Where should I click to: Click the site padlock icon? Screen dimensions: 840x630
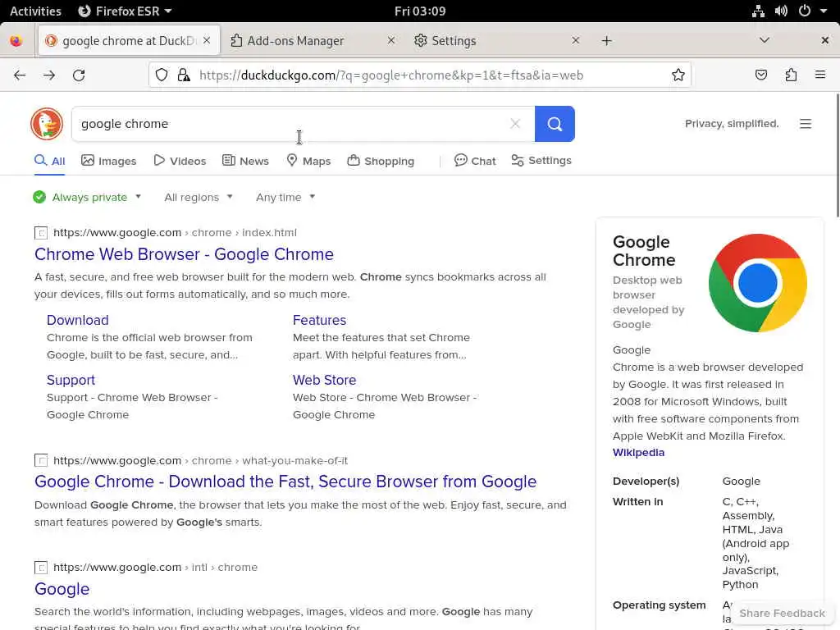coord(184,75)
